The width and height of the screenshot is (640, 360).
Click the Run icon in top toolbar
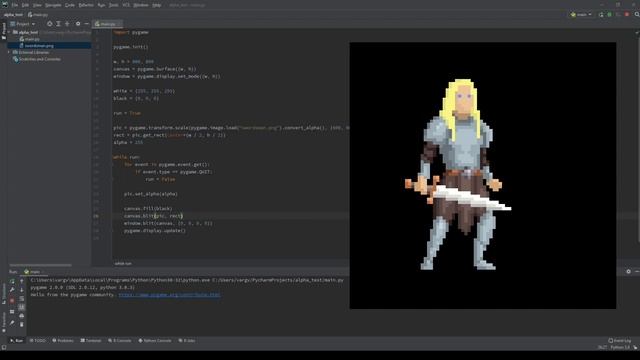pos(601,15)
